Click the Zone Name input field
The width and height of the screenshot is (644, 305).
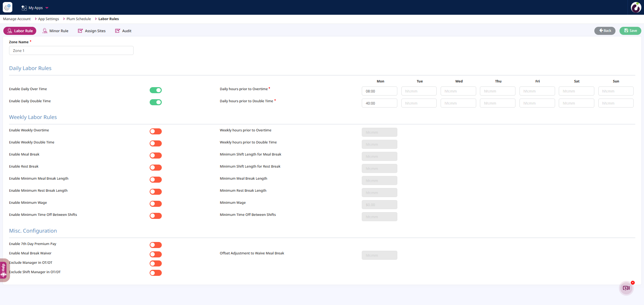(x=71, y=51)
